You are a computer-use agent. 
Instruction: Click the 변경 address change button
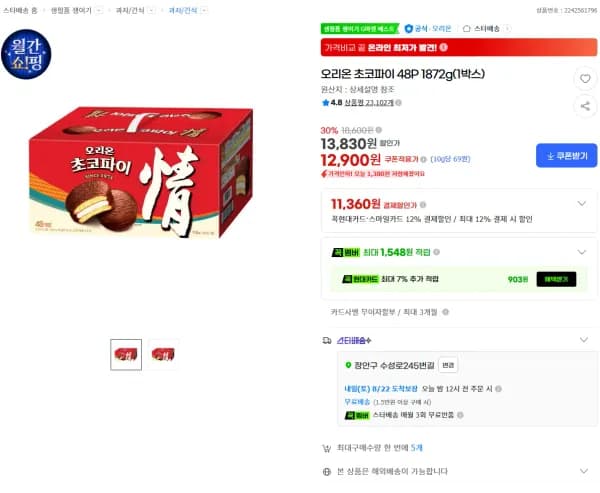point(448,365)
